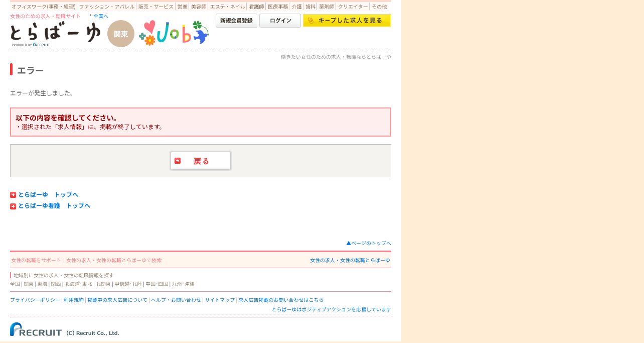644x343 pixels.
Task: Click the ログイン button
Action: [280, 21]
